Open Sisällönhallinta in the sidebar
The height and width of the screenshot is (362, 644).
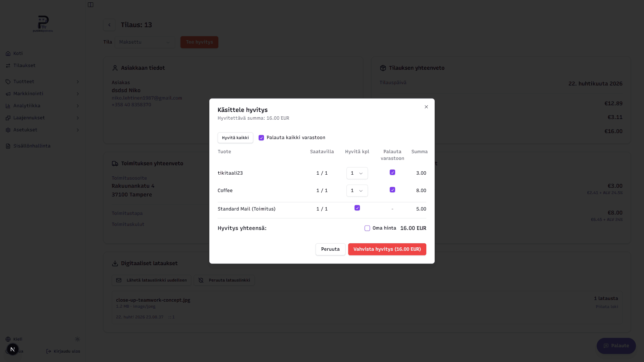coord(43,146)
